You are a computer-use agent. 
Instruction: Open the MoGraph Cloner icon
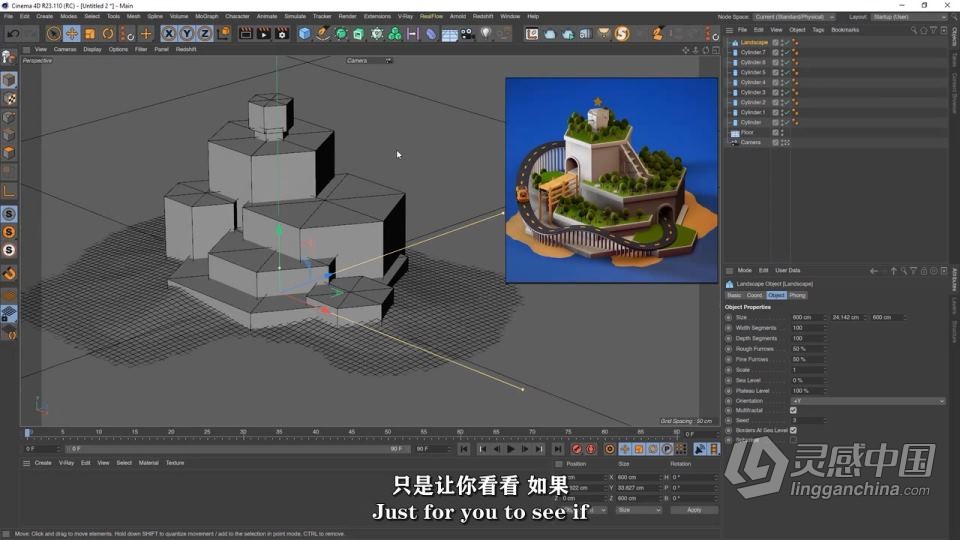click(x=395, y=34)
